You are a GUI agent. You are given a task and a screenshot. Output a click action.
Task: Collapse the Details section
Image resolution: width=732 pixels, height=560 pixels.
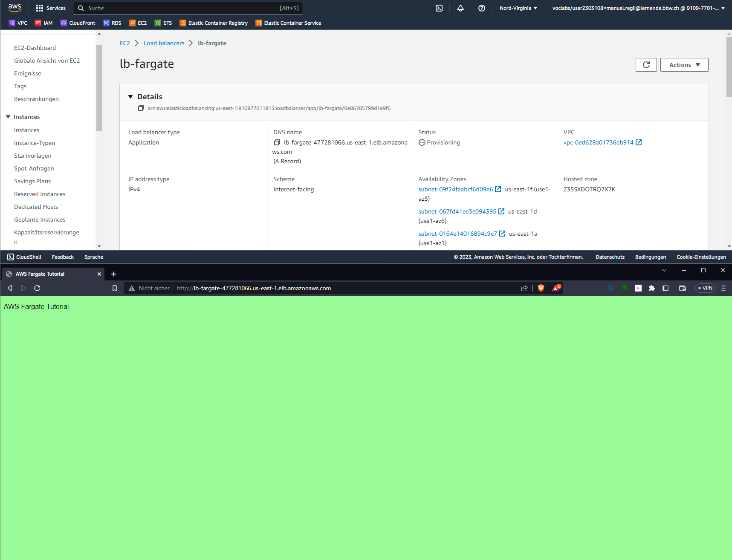(130, 97)
